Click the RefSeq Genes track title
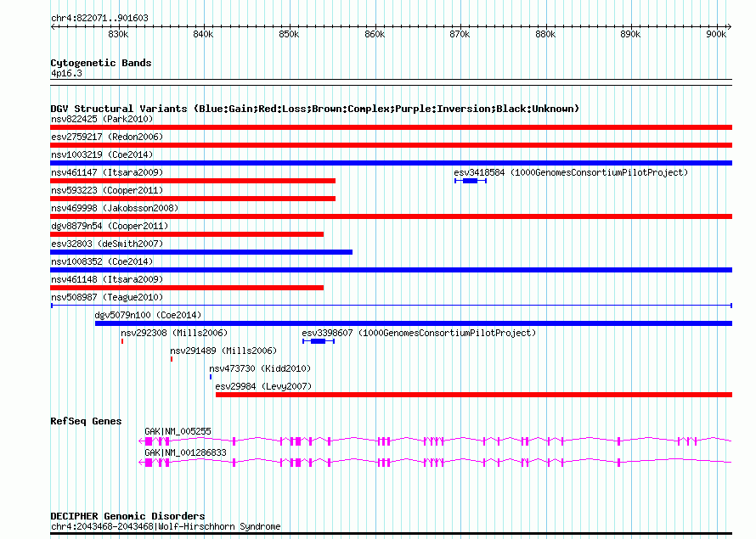The width and height of the screenshot is (756, 539). pyautogui.click(x=86, y=421)
